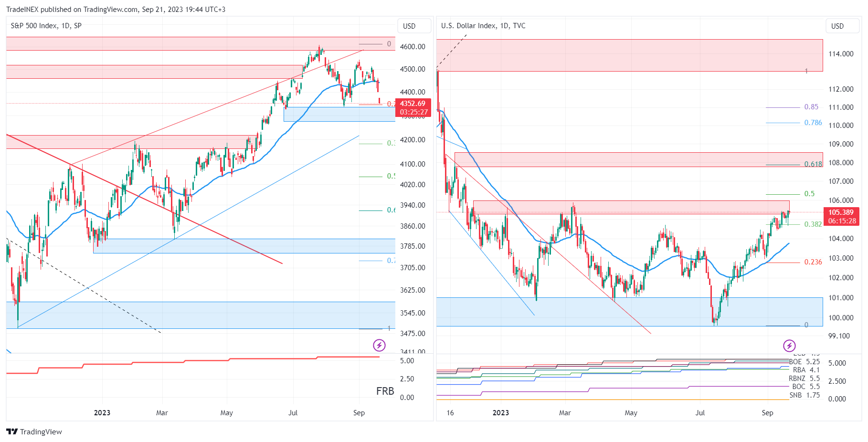
Task: Click the 2.500 value on the central bank rates scale
Action: [837, 381]
